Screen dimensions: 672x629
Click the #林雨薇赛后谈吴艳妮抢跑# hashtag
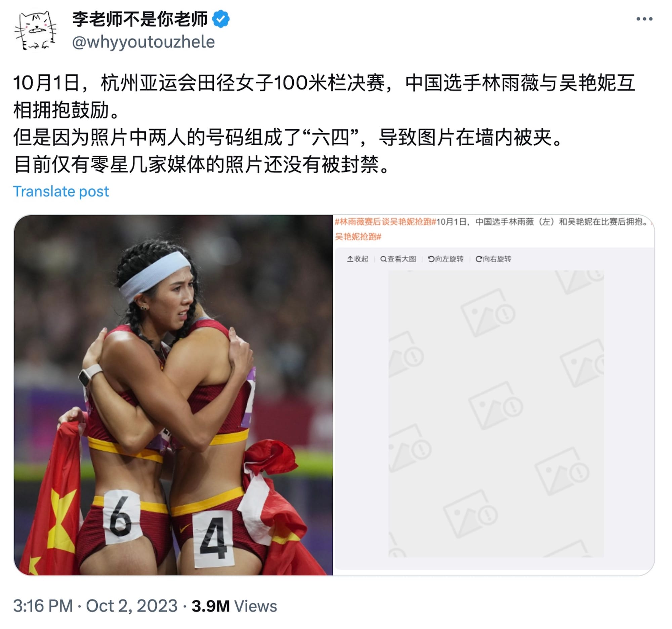[385, 222]
